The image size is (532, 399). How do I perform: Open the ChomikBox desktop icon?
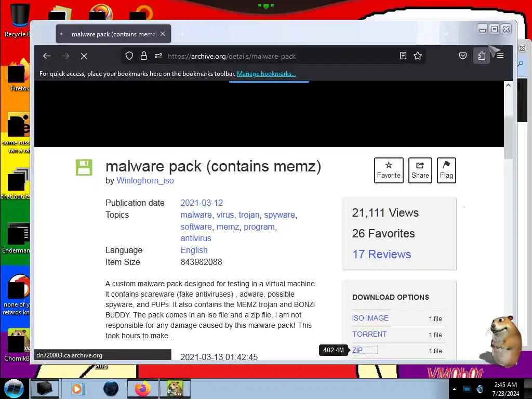point(16,345)
